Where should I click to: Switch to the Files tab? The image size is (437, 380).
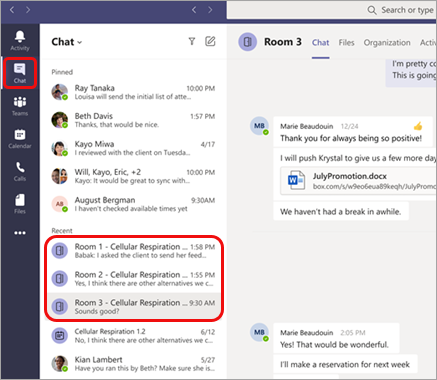pos(346,43)
